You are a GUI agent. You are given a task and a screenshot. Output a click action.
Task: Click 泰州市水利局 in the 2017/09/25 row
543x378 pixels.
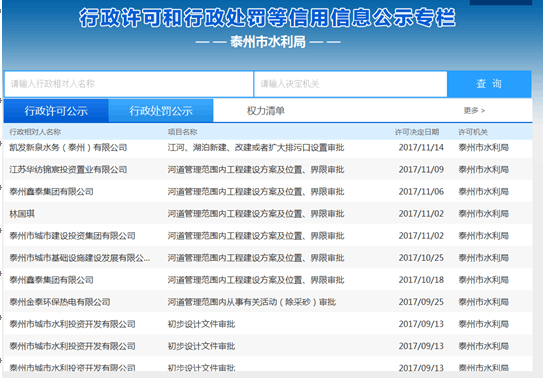coord(483,302)
